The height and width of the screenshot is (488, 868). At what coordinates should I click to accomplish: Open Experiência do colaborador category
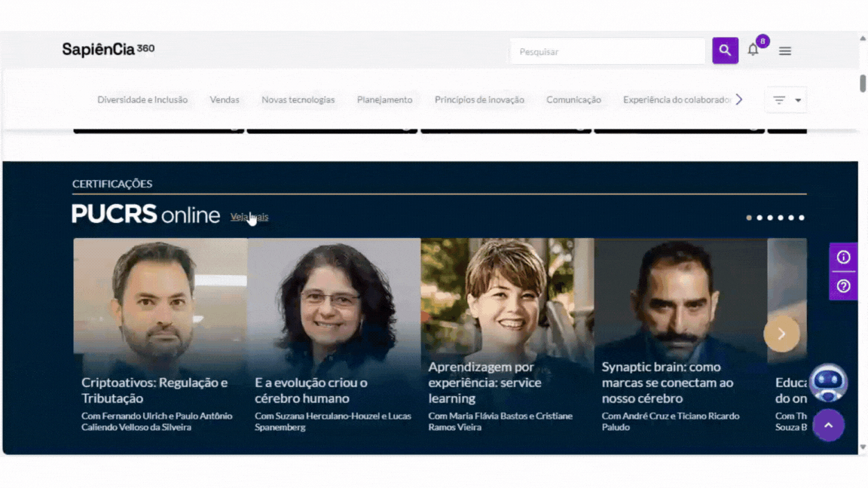point(677,99)
